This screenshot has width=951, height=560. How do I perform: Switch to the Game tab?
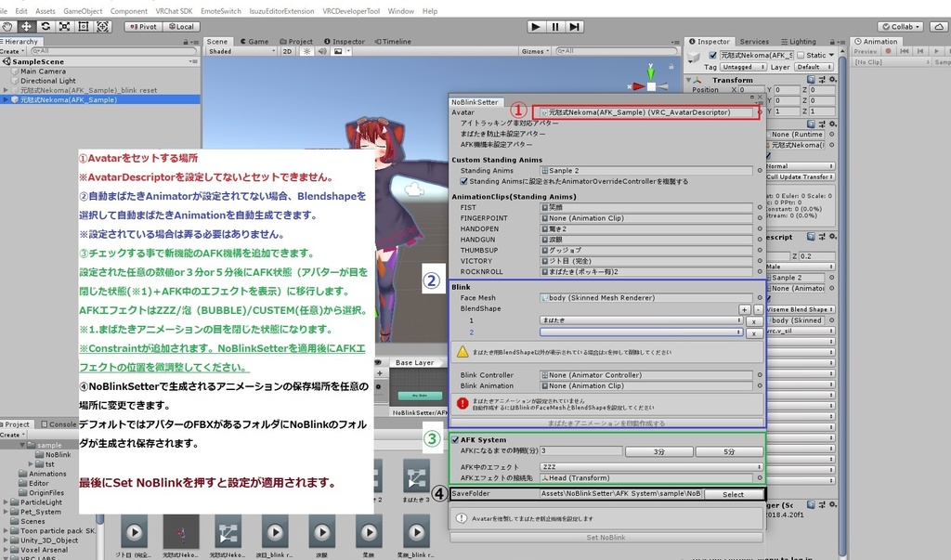254,42
